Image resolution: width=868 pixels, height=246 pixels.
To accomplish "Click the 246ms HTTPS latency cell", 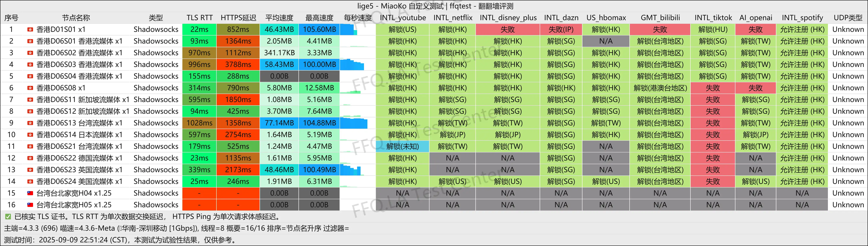I will [x=238, y=182].
